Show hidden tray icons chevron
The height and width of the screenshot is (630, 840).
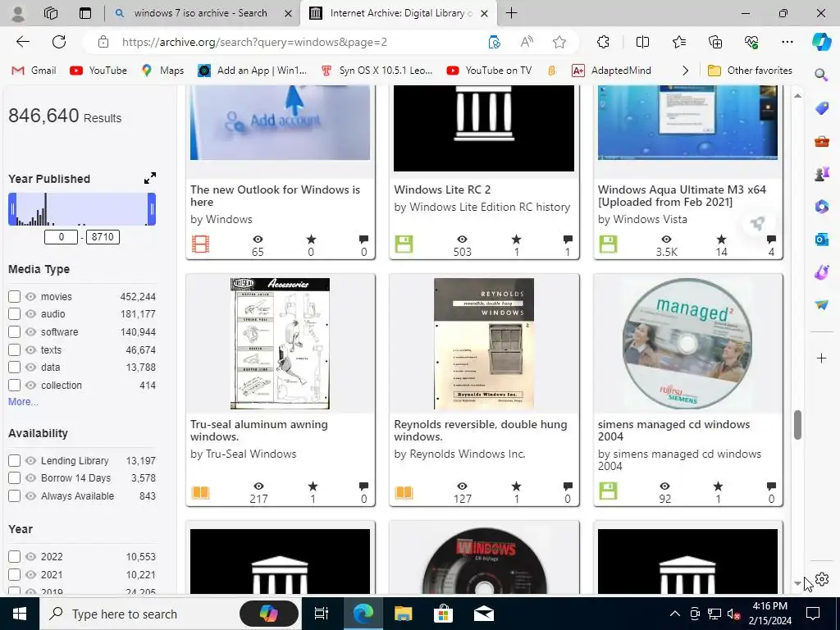click(675, 614)
